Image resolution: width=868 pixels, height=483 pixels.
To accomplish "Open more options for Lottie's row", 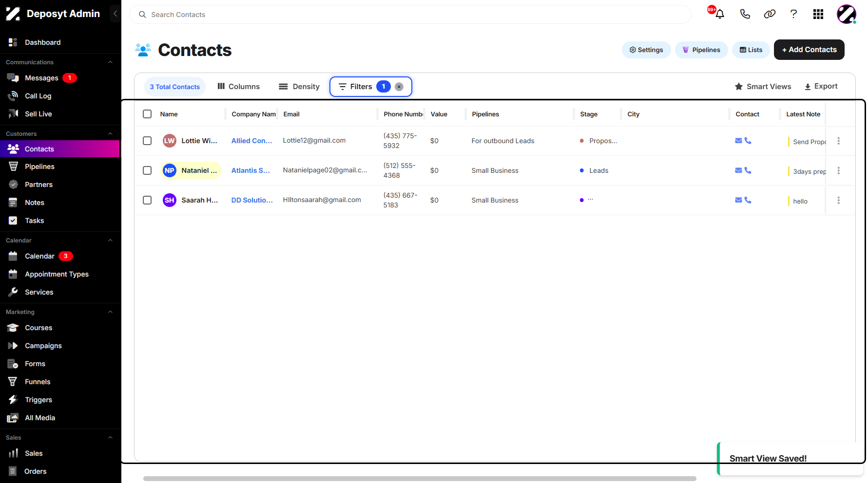I will (x=839, y=141).
